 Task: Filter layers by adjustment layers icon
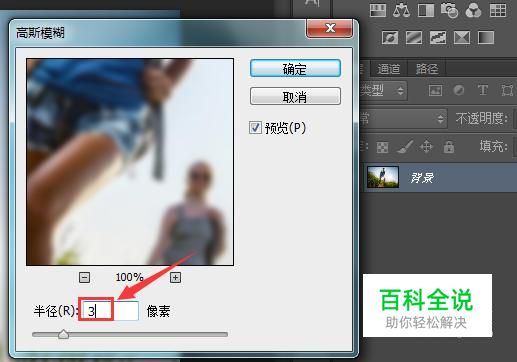click(x=459, y=90)
